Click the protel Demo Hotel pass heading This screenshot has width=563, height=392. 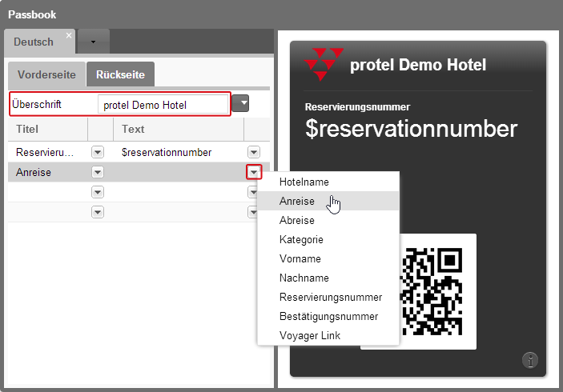tap(418, 65)
